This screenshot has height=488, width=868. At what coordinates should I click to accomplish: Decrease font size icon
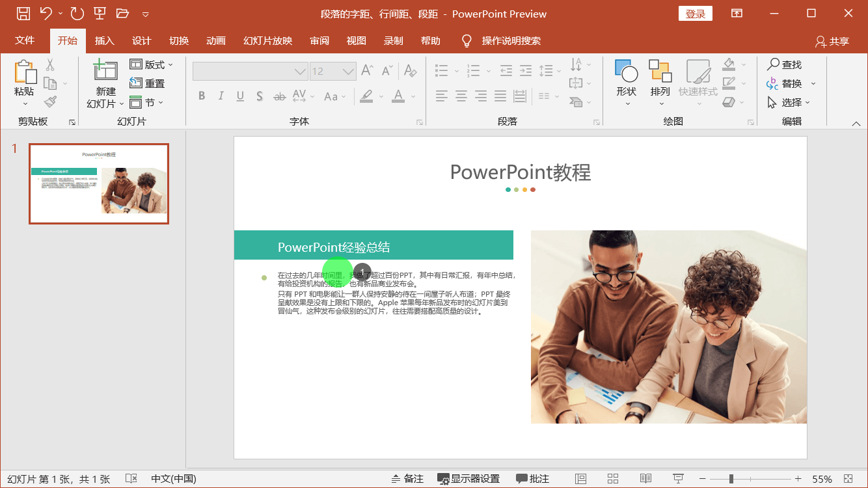(x=387, y=70)
